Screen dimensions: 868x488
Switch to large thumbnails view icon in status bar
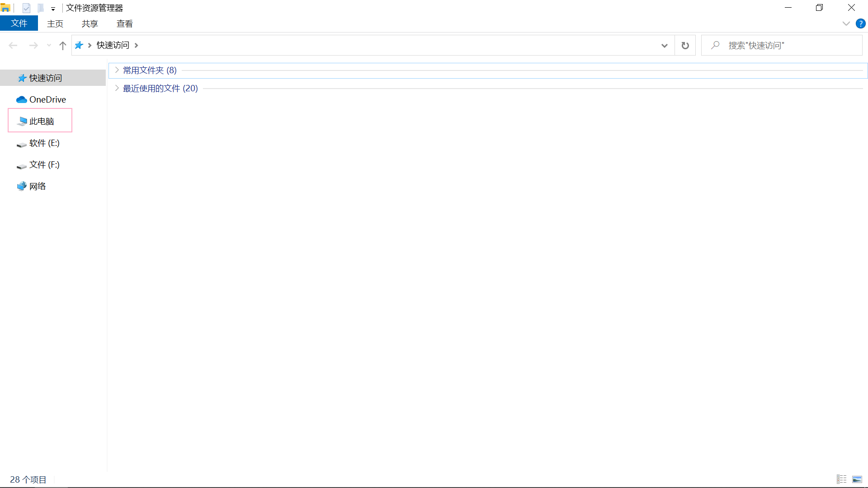pyautogui.click(x=857, y=479)
